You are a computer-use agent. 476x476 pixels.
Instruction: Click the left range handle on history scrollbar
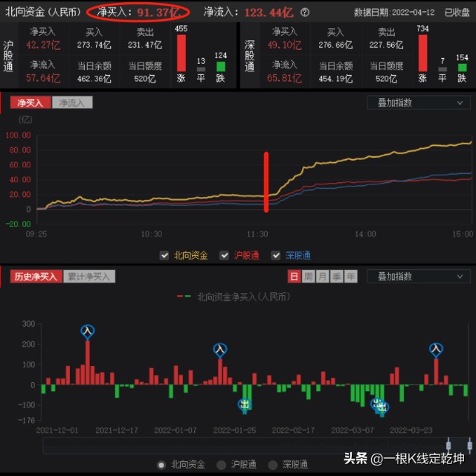[448, 446]
